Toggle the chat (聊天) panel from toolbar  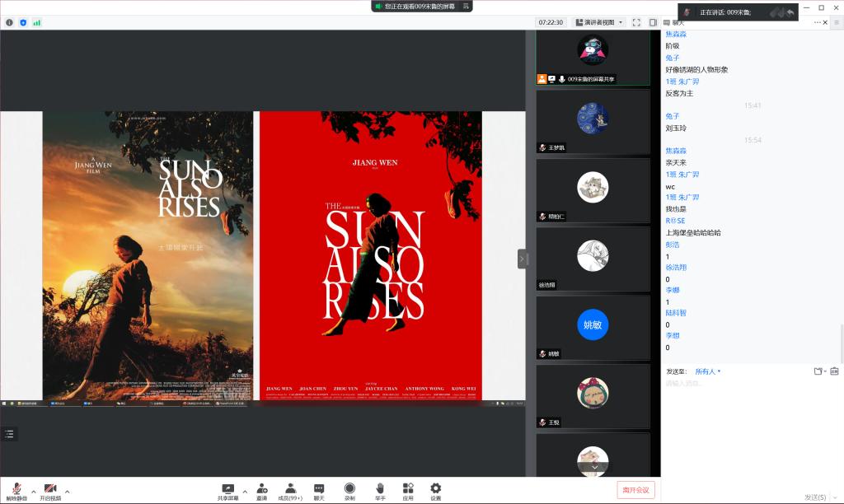pos(319,489)
